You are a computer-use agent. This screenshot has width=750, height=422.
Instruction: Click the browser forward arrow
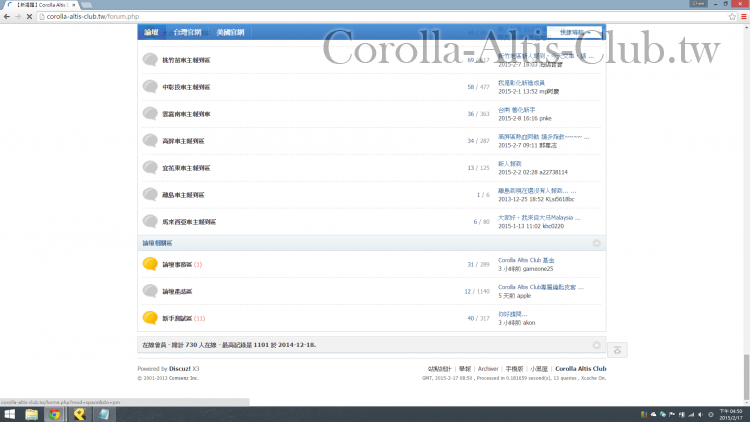(x=18, y=16)
